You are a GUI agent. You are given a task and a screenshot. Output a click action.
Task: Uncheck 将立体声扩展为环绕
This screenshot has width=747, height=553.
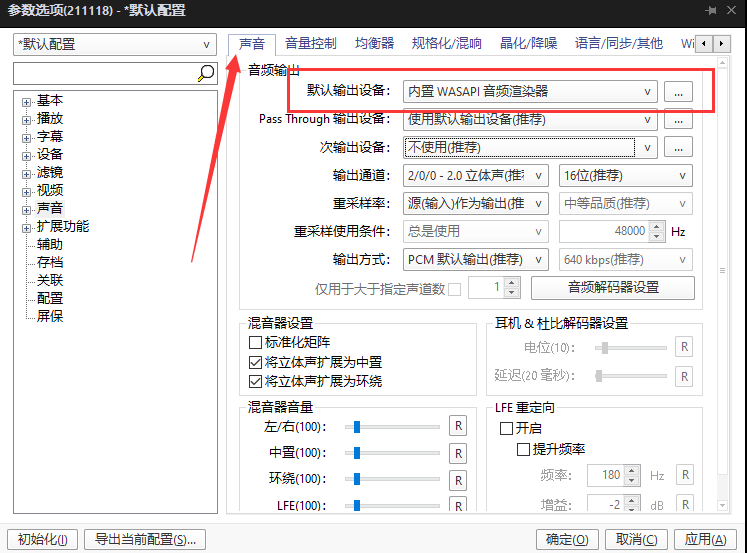pyautogui.click(x=255, y=382)
